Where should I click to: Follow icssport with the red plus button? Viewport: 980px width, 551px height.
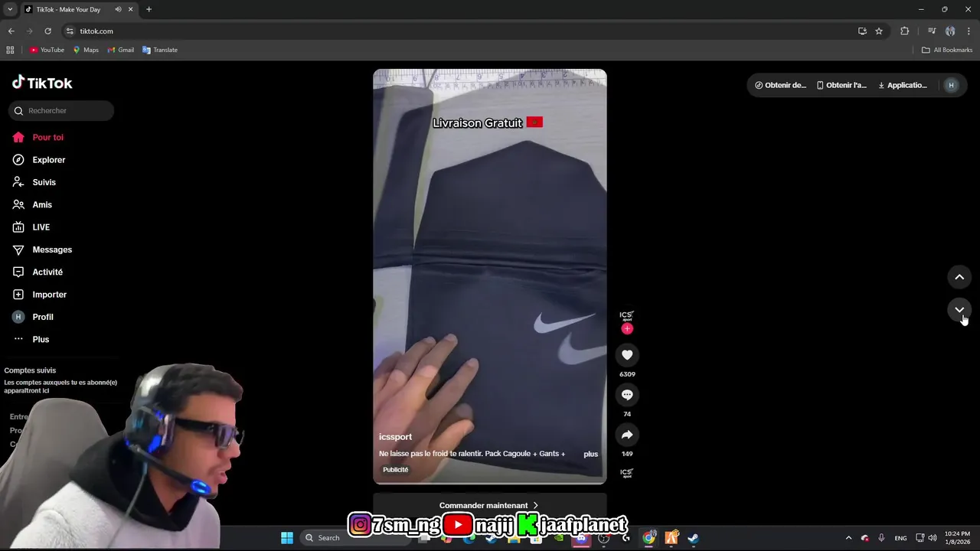pyautogui.click(x=627, y=329)
